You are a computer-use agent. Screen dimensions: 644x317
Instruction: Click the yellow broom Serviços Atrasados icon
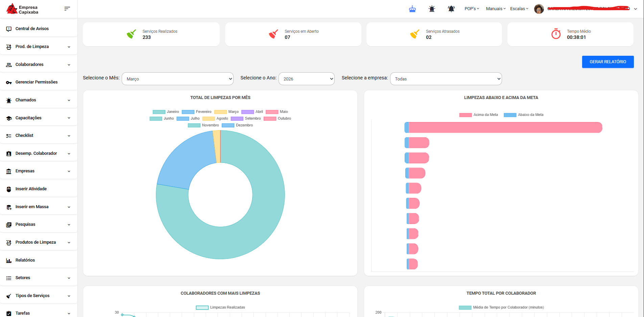click(x=414, y=34)
